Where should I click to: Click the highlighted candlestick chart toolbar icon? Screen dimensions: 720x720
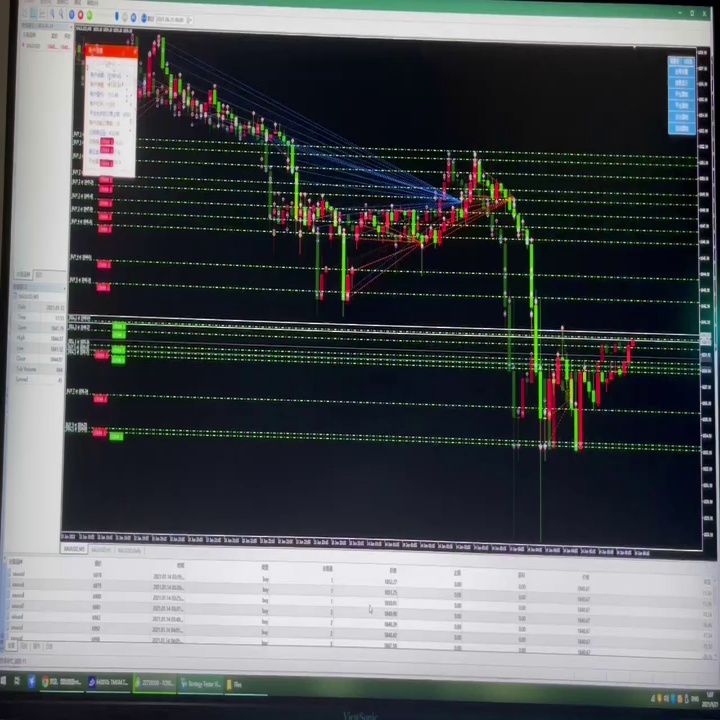[x=34, y=13]
